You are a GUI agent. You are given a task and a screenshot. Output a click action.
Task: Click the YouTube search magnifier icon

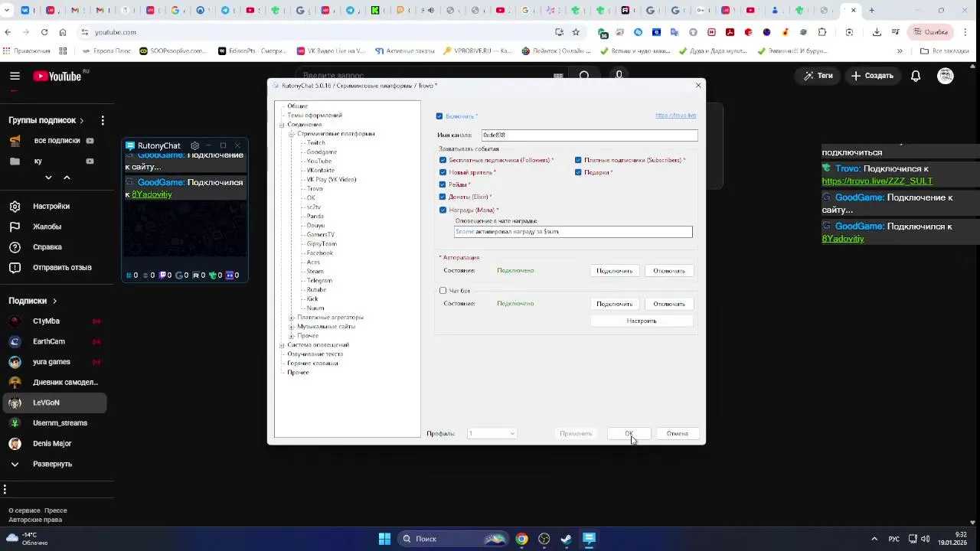click(x=584, y=76)
